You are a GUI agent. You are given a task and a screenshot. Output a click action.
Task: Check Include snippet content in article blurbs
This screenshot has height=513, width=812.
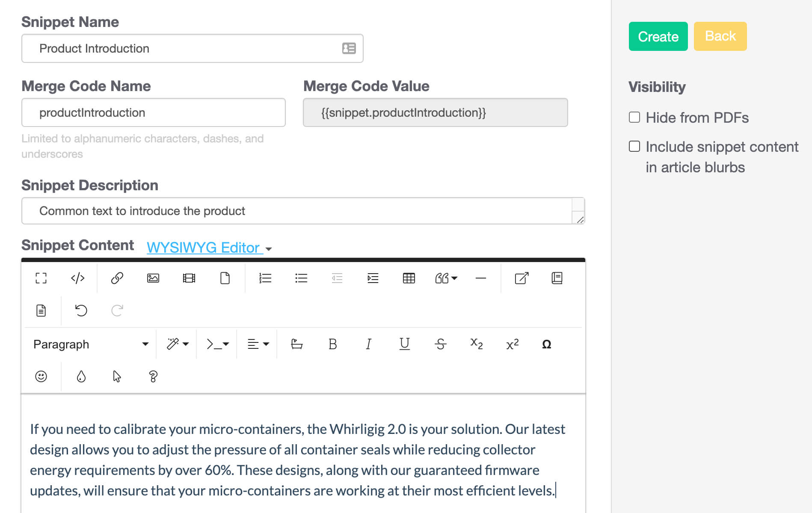[x=634, y=146]
